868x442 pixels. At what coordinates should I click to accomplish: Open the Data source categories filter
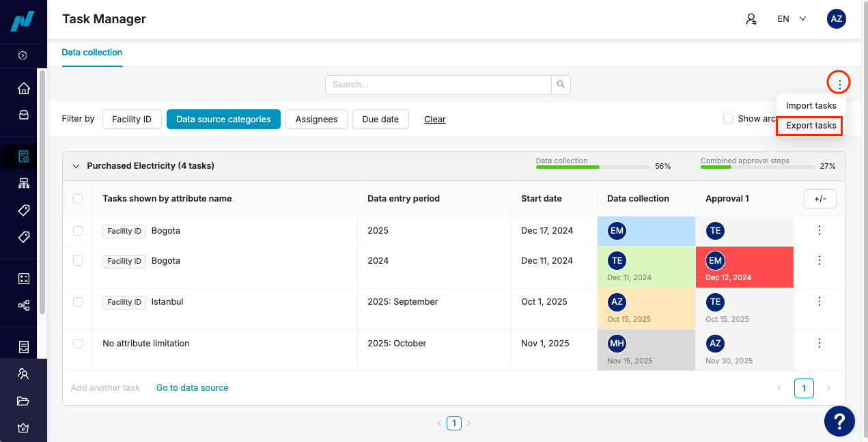[x=223, y=119]
